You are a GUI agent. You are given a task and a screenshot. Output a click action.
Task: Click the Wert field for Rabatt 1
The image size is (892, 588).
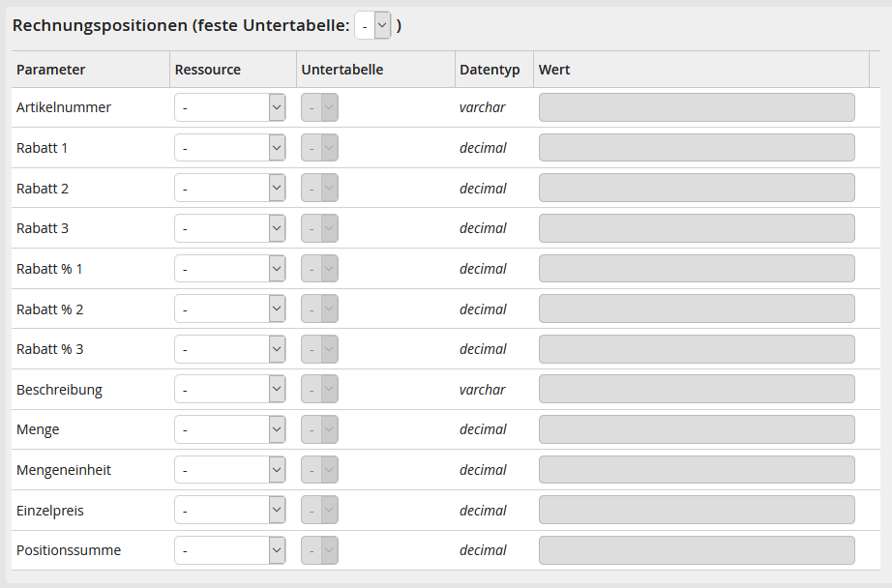pos(697,148)
